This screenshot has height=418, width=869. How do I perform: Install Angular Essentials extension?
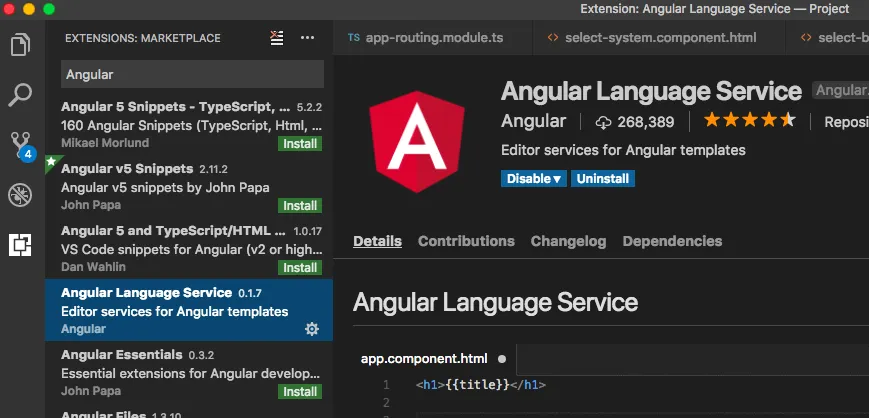(x=300, y=392)
